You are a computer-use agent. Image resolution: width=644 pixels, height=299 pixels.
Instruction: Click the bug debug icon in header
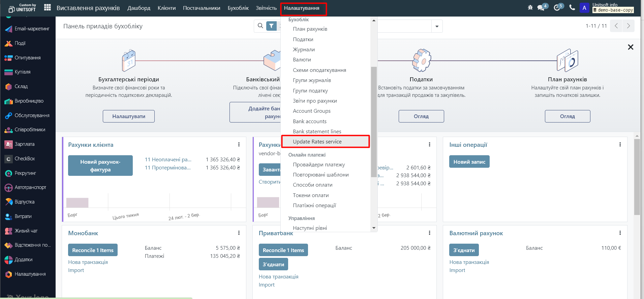click(530, 8)
